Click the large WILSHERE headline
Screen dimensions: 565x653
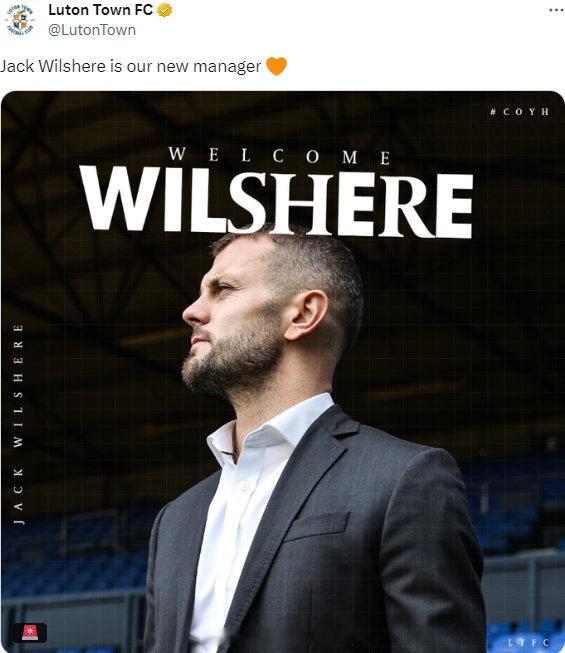click(276, 200)
